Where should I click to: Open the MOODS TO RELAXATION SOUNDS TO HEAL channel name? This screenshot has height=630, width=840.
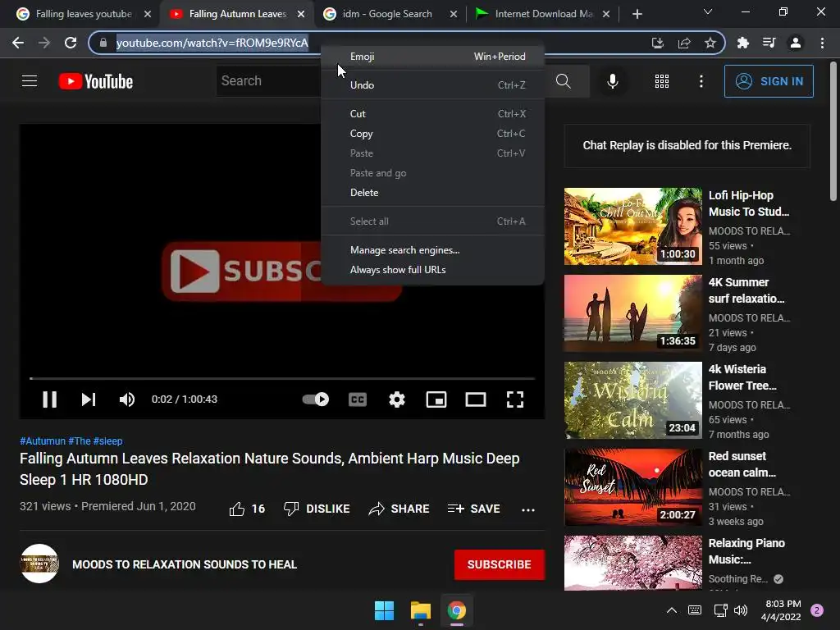click(x=185, y=564)
